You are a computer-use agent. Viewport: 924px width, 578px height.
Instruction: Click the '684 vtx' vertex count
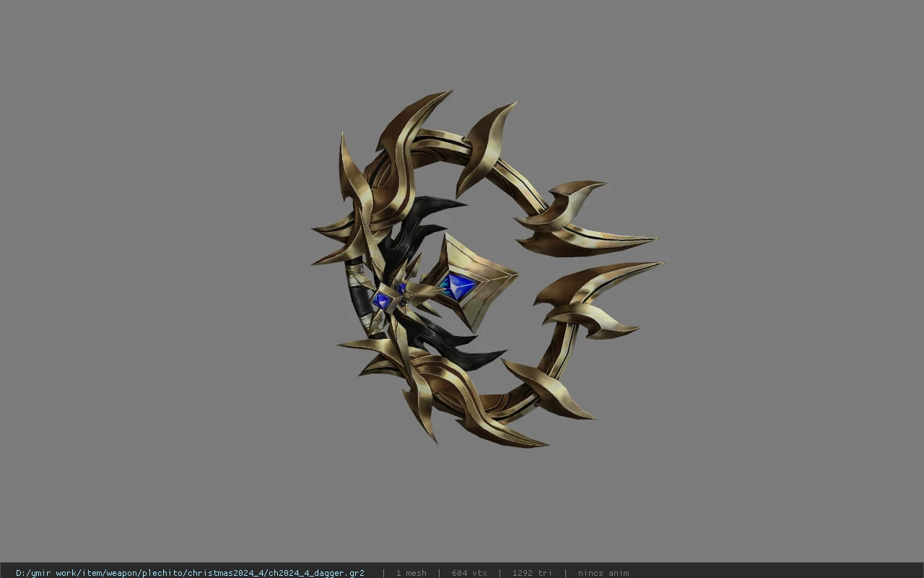(469, 573)
